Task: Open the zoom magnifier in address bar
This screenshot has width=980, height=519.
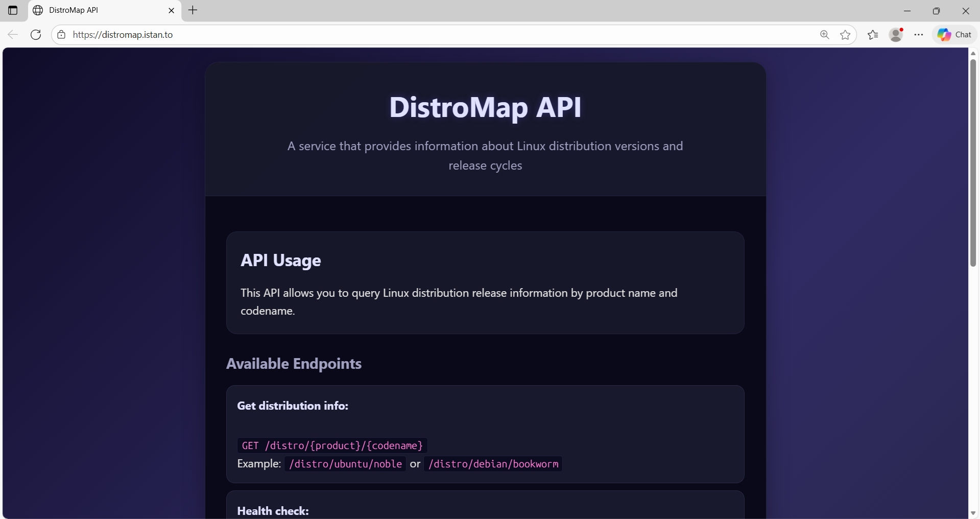Action: (x=824, y=35)
